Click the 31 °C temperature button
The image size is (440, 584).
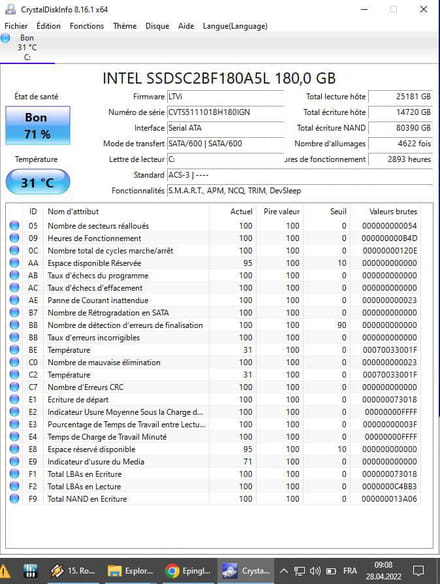38,182
